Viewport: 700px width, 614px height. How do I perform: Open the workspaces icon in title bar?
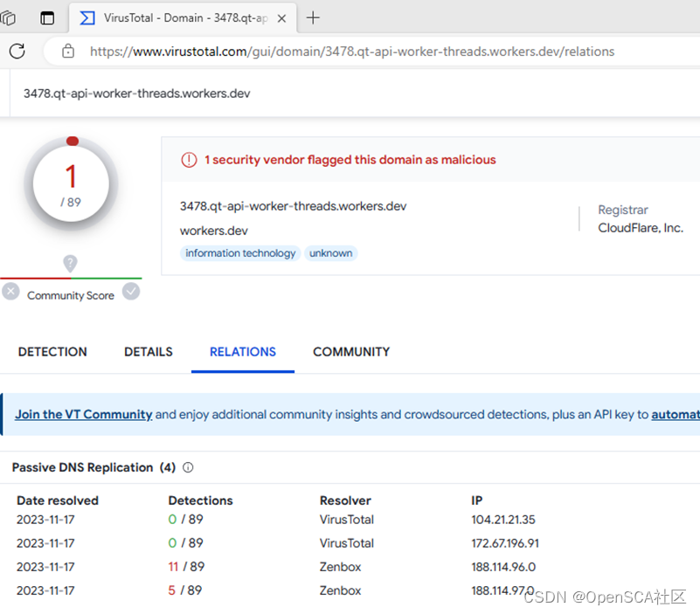8,17
